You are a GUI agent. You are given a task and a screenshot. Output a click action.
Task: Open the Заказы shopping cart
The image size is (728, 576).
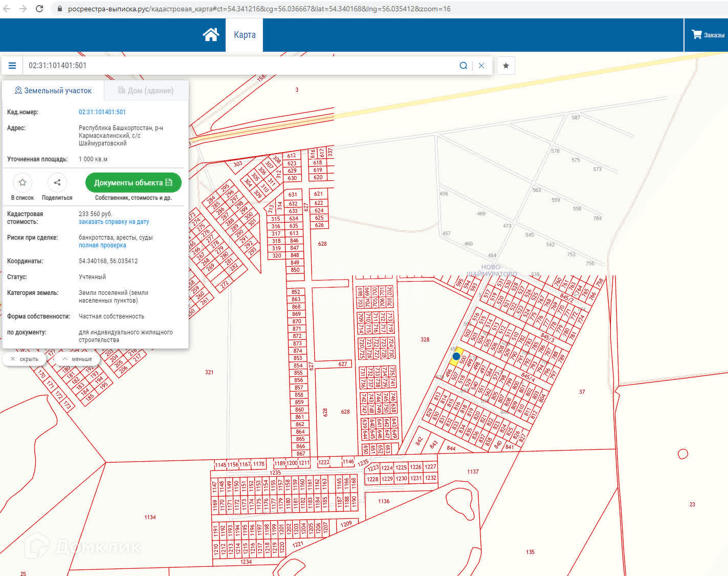pos(708,35)
